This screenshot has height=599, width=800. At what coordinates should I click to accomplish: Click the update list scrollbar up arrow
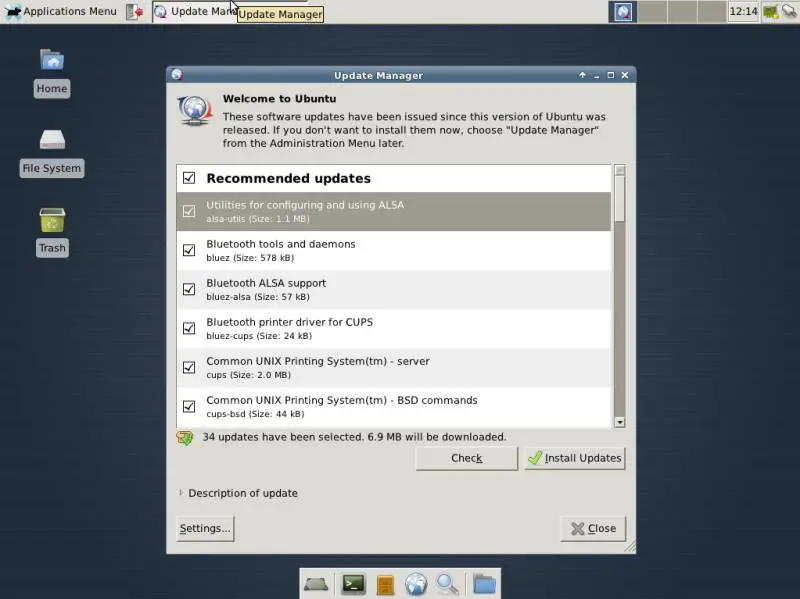coord(620,170)
